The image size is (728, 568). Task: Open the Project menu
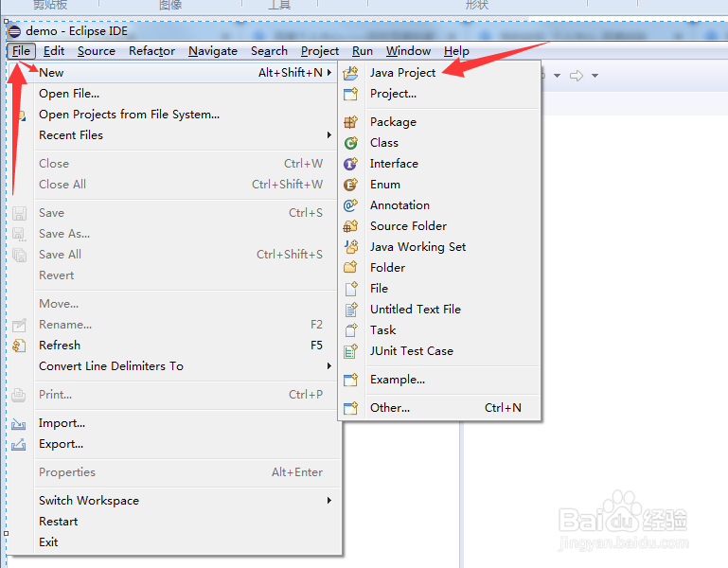pyautogui.click(x=320, y=51)
